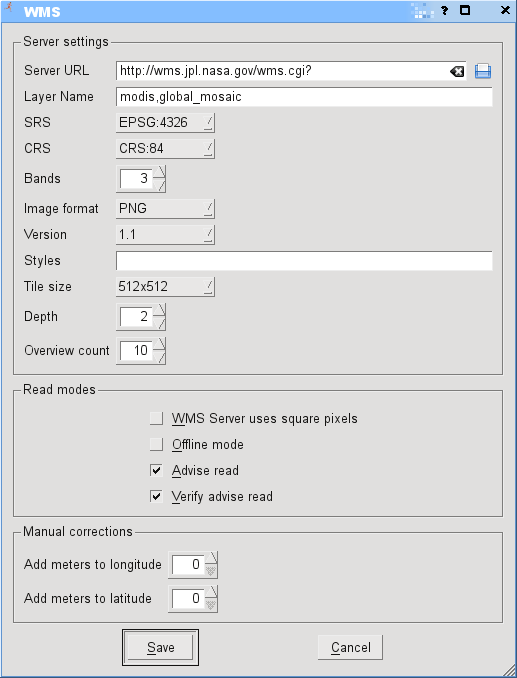Click the Cancel button
Image resolution: width=517 pixels, height=678 pixels.
point(350,647)
